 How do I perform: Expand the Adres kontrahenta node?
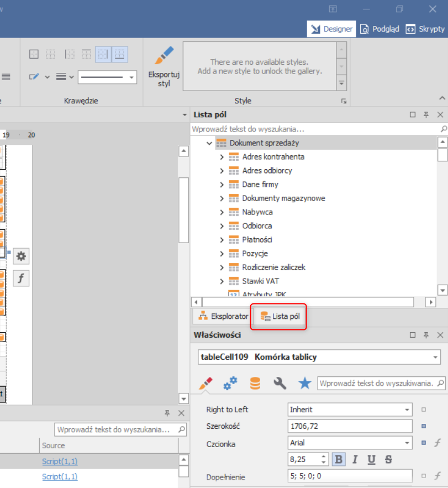tap(222, 157)
